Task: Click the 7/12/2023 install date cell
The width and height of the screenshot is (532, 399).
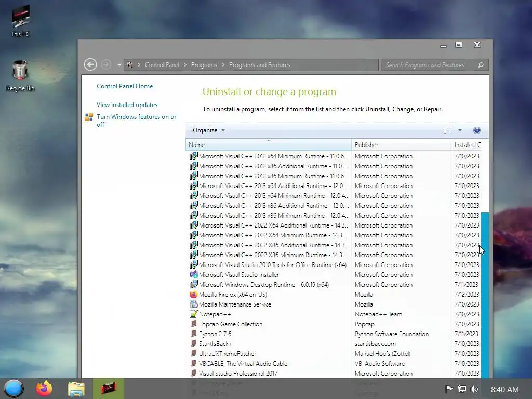Action: (467, 295)
